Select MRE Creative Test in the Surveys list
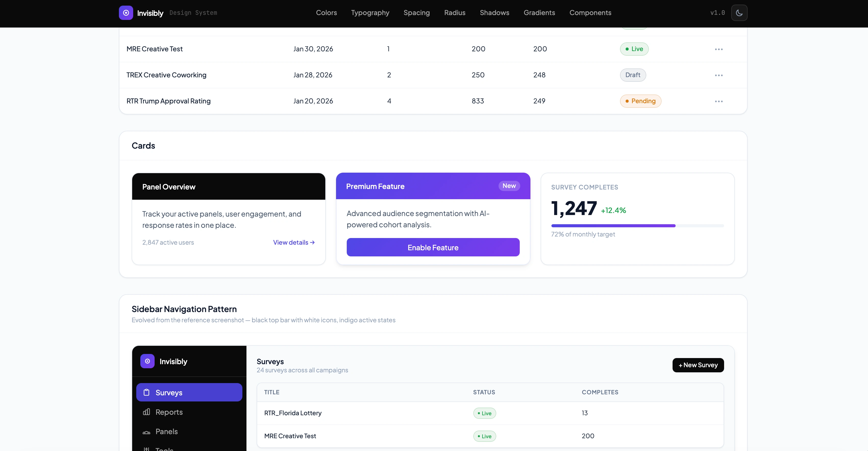The image size is (868, 451). click(490, 436)
